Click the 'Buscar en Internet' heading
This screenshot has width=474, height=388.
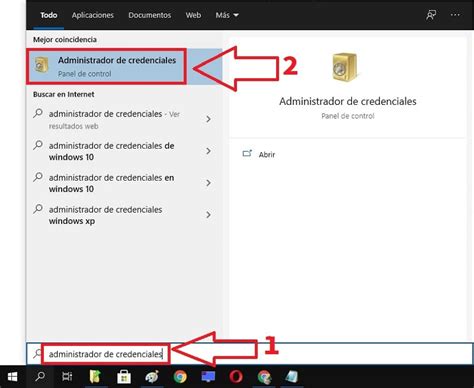pos(63,94)
